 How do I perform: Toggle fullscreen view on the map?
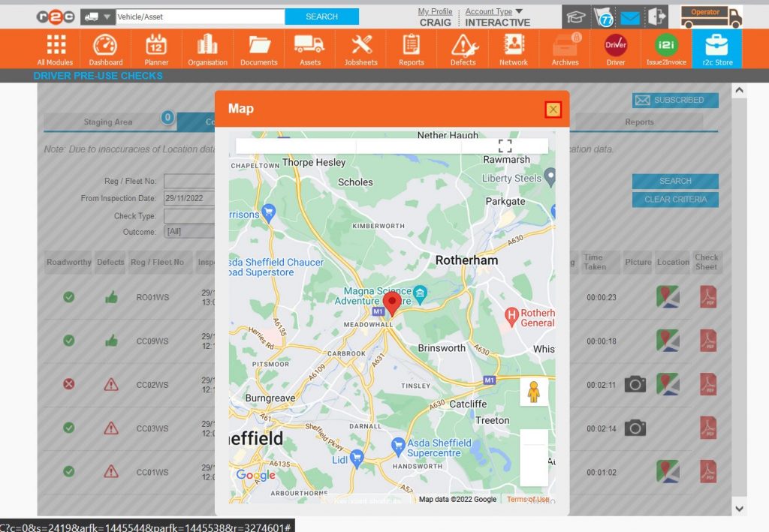(x=505, y=145)
